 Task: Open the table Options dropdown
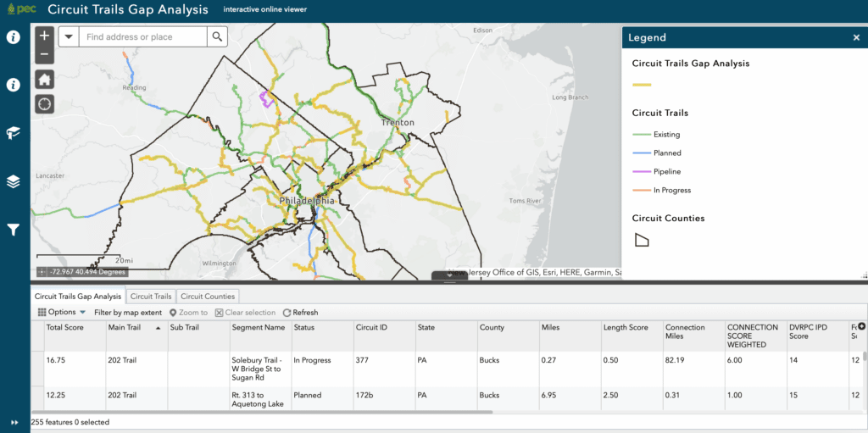62,313
